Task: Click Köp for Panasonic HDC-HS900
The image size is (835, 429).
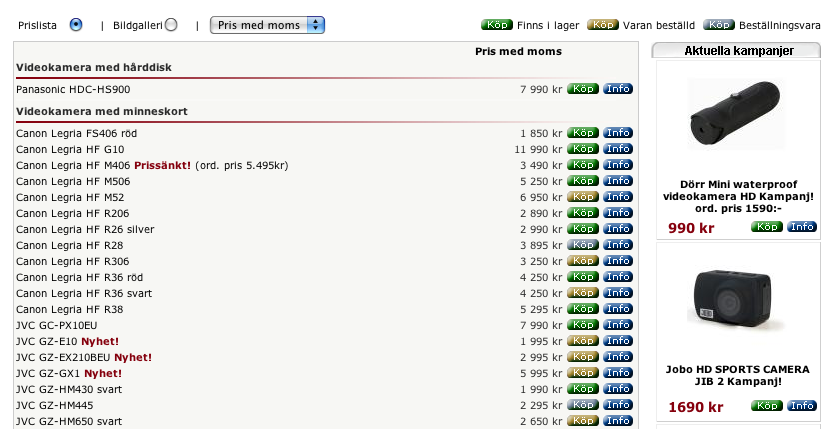Action: (583, 89)
